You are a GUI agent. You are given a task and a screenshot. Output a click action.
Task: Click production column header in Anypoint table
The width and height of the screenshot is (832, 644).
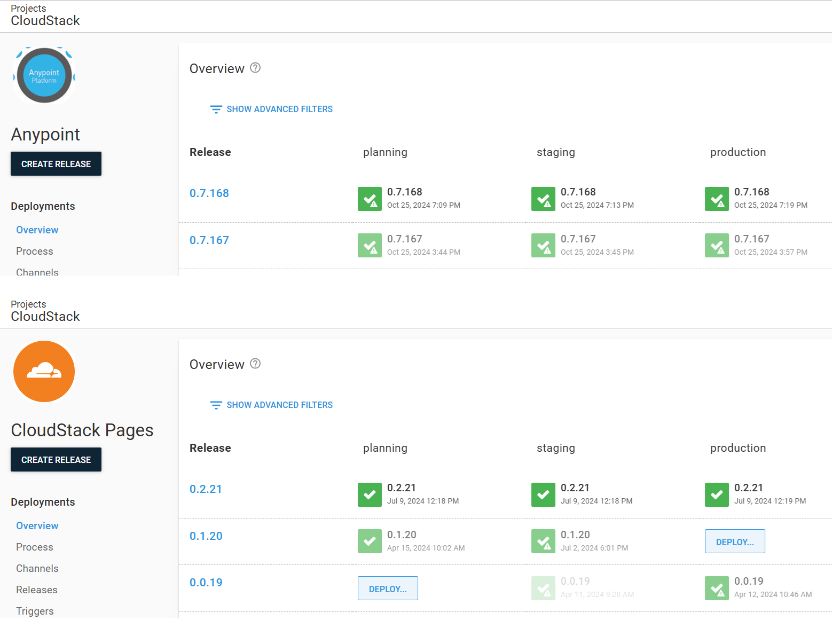point(738,152)
